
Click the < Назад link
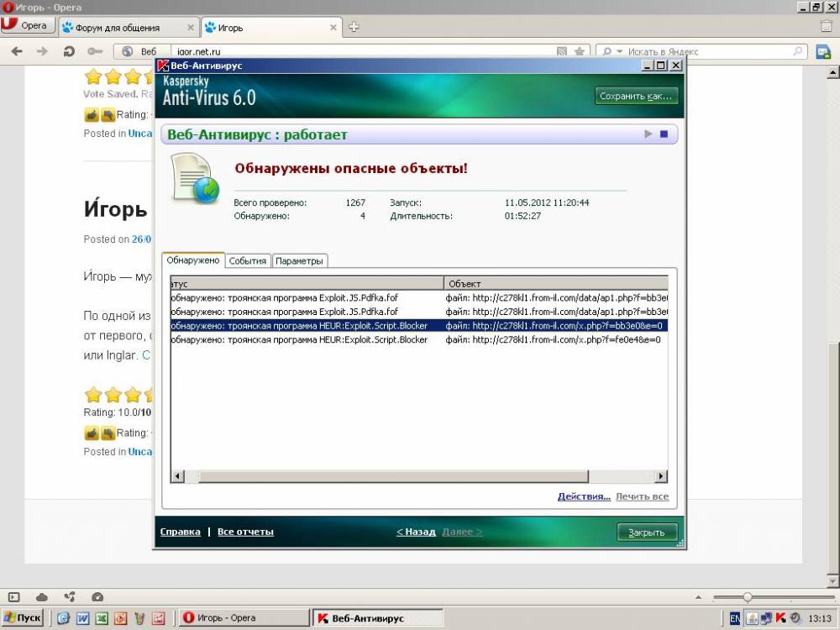pos(416,532)
